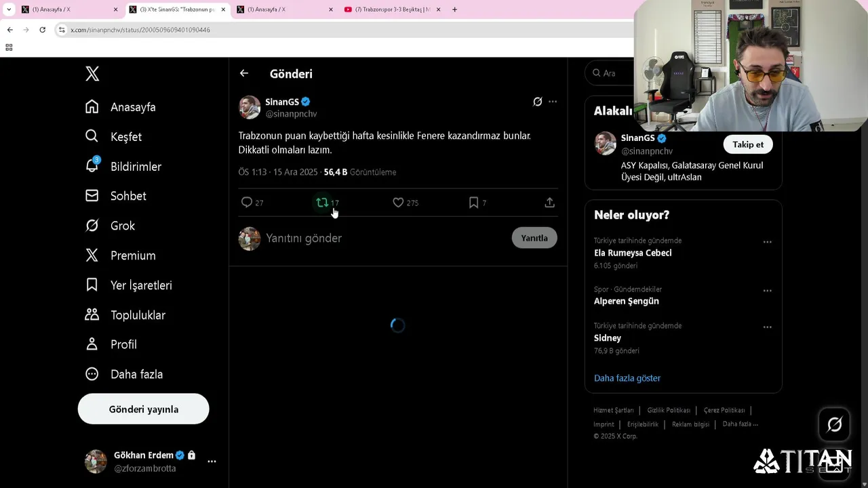Open the tab search dropdown arrow
The height and width of the screenshot is (488, 868).
(x=9, y=9)
